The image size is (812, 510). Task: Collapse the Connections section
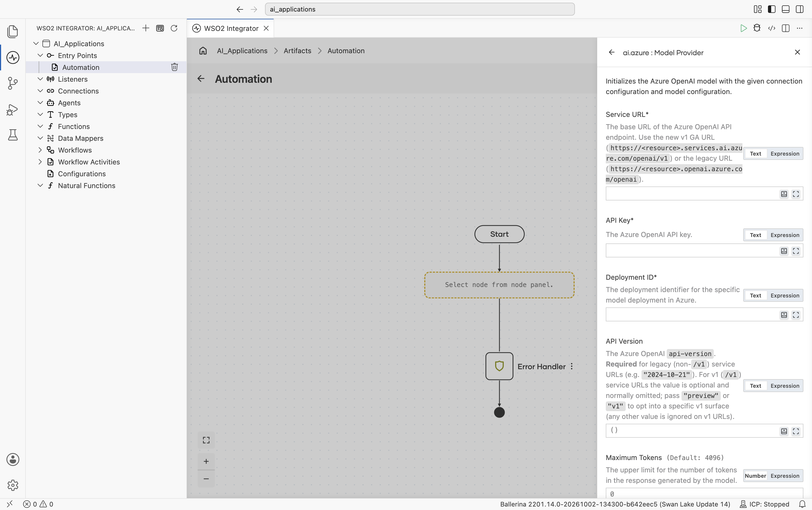(40, 91)
